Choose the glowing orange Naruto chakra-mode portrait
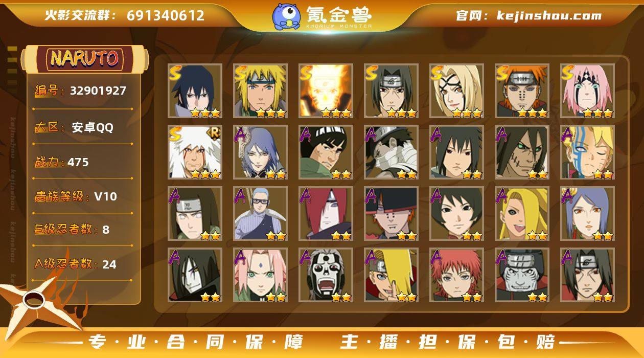Image resolution: width=644 pixels, height=358 pixels. pyautogui.click(x=326, y=91)
